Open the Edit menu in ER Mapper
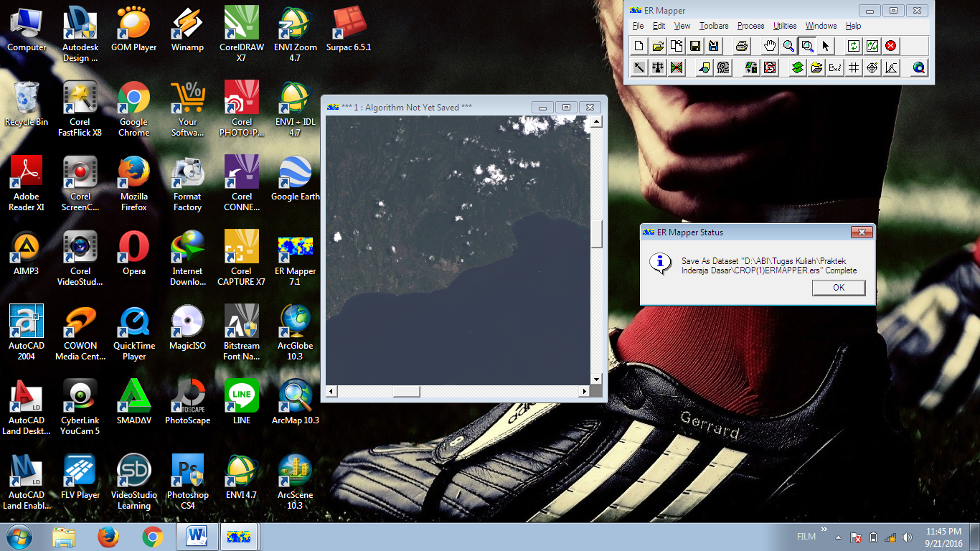 (659, 26)
